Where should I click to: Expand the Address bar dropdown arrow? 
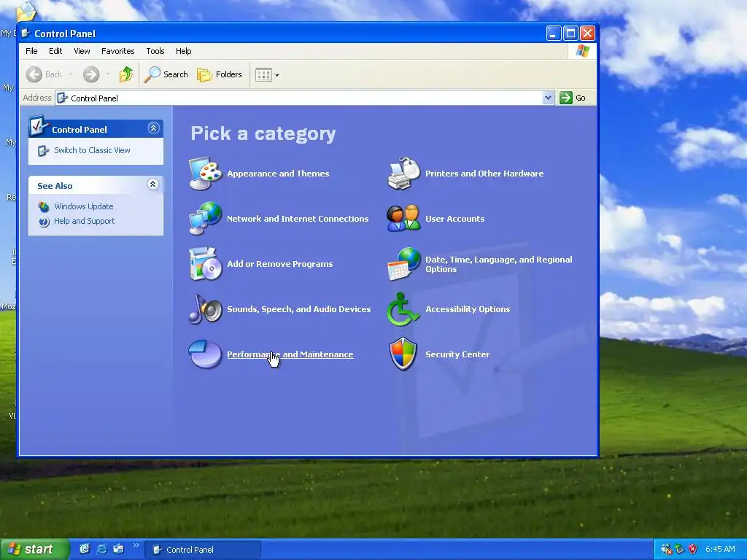[548, 98]
